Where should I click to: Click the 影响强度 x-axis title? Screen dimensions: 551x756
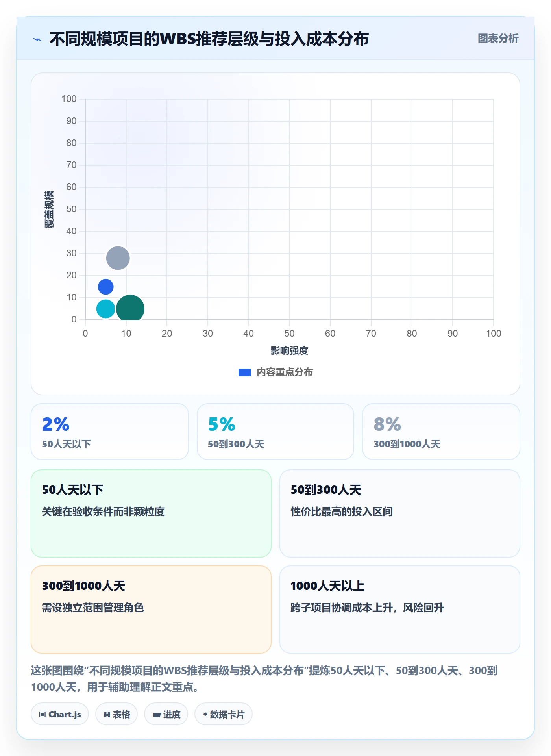coord(289,350)
